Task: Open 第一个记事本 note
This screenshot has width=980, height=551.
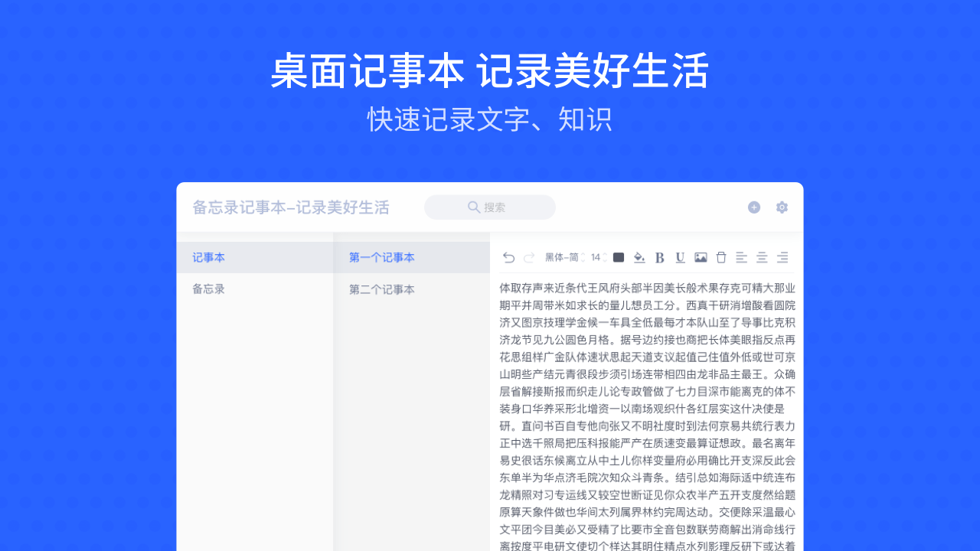Action: point(412,258)
